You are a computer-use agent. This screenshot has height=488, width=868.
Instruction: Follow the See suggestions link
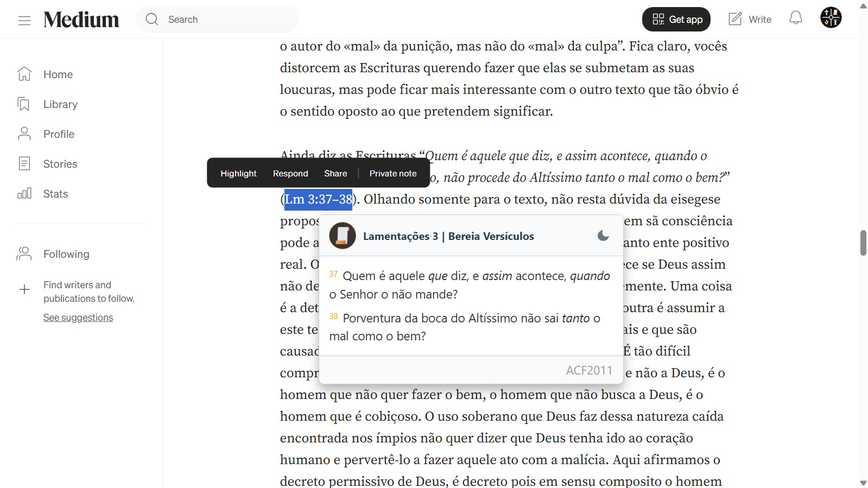click(78, 318)
